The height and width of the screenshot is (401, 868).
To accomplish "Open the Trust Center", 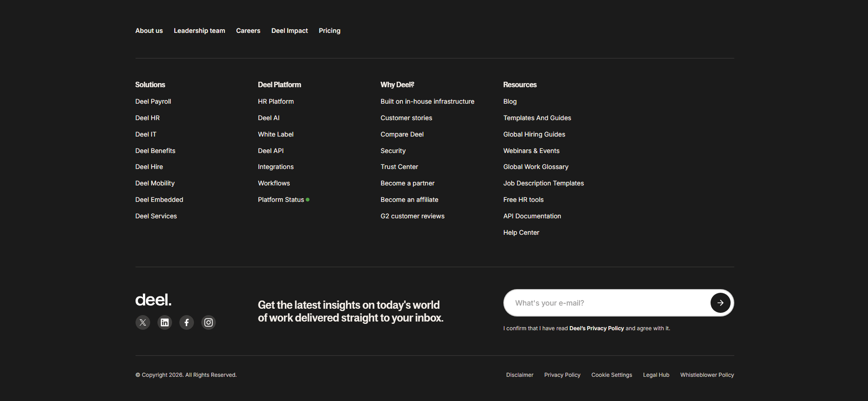I will click(x=399, y=167).
